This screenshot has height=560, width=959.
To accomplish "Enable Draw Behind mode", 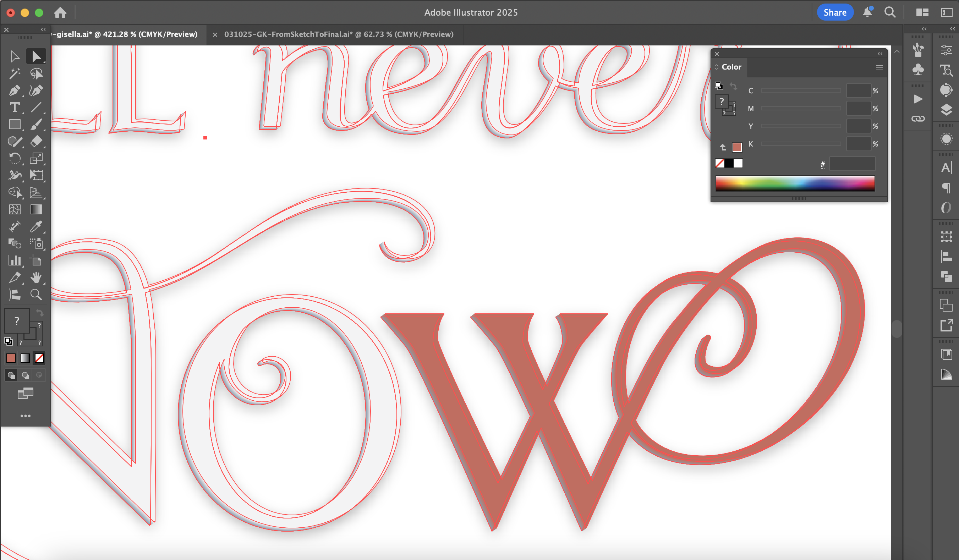I will tap(25, 375).
